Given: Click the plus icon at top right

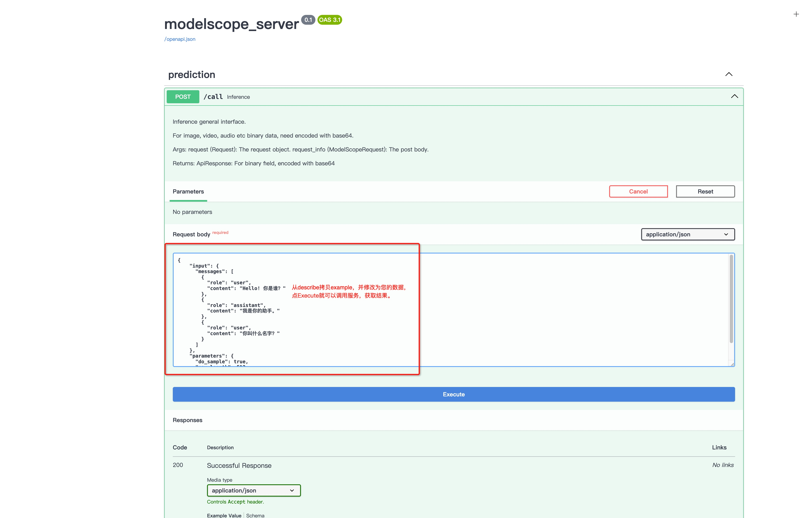Looking at the screenshot, I should [796, 14].
